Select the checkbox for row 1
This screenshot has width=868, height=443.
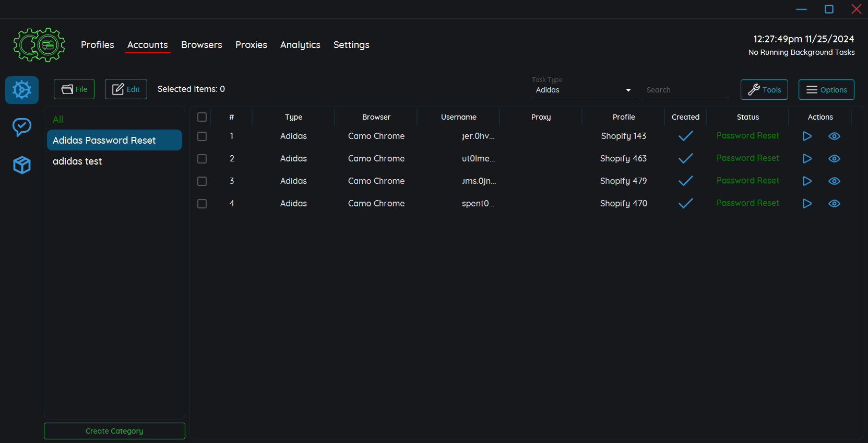pos(202,136)
